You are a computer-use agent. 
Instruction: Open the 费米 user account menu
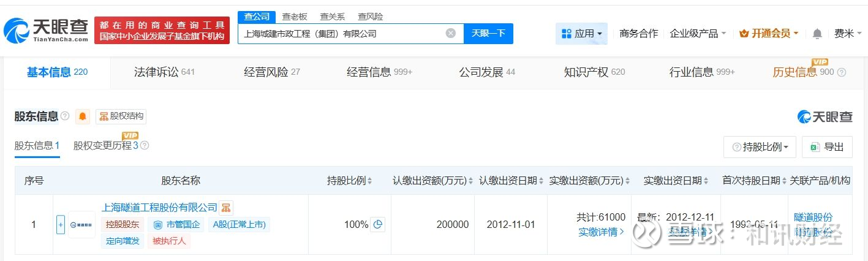847,34
